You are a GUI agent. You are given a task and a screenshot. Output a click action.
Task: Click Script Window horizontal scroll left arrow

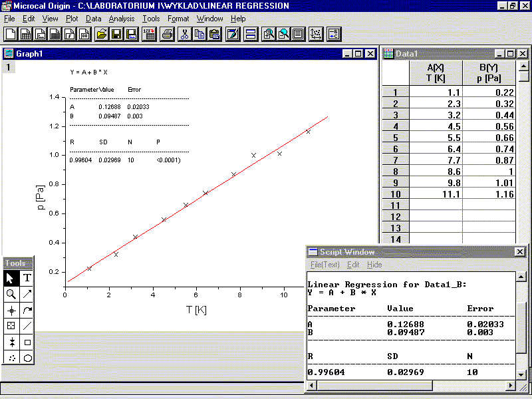coord(312,386)
